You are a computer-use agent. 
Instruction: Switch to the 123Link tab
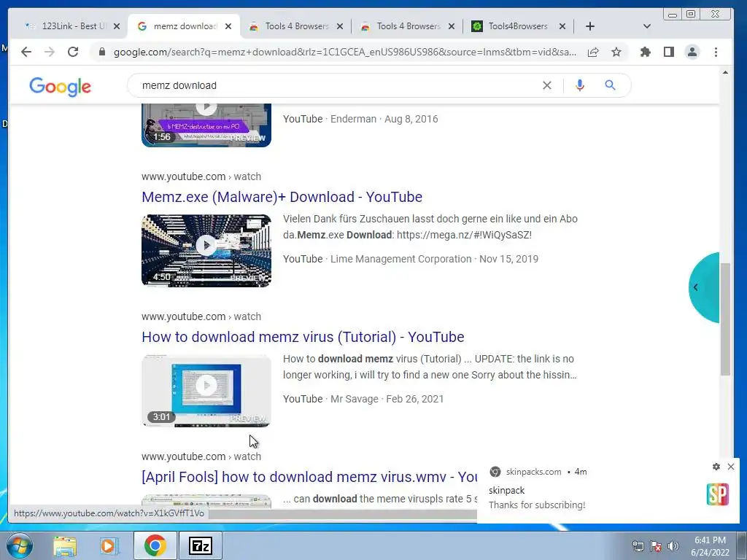point(66,26)
